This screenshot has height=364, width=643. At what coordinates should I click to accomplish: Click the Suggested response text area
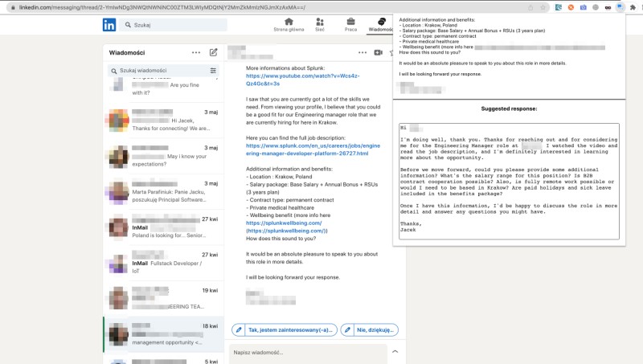[x=509, y=181]
